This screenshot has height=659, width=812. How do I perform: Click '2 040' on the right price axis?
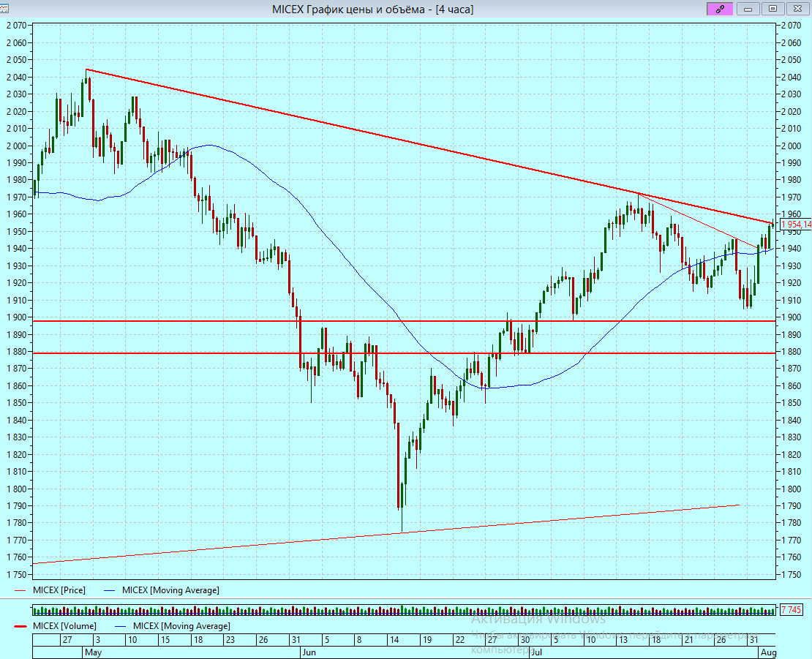(791, 77)
